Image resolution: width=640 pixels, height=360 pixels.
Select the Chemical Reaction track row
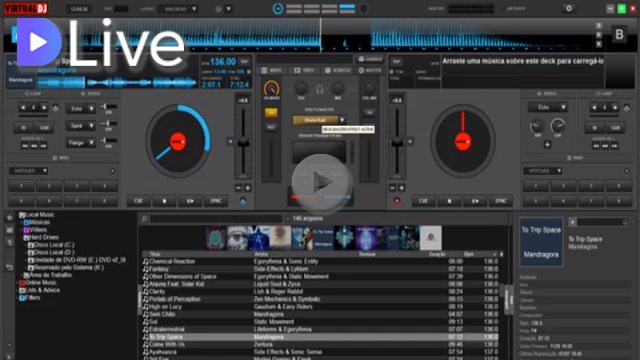pyautogui.click(x=321, y=261)
